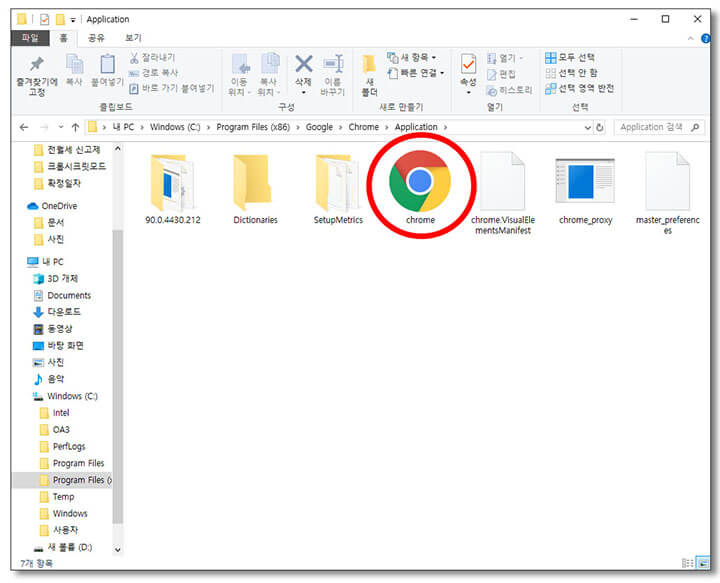Open the 90.0.4430.212 folder
This screenshot has height=583, width=720.
[x=173, y=189]
